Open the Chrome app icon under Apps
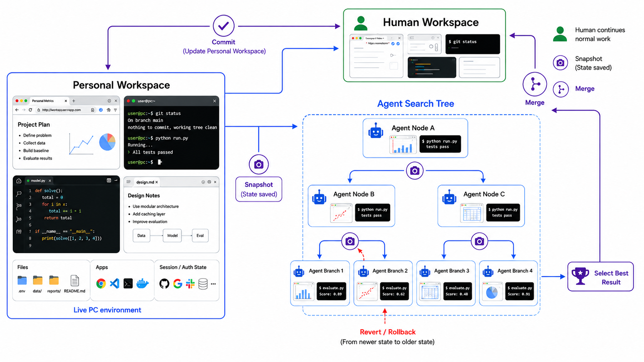Screen dimensions: 644x362 [101, 284]
